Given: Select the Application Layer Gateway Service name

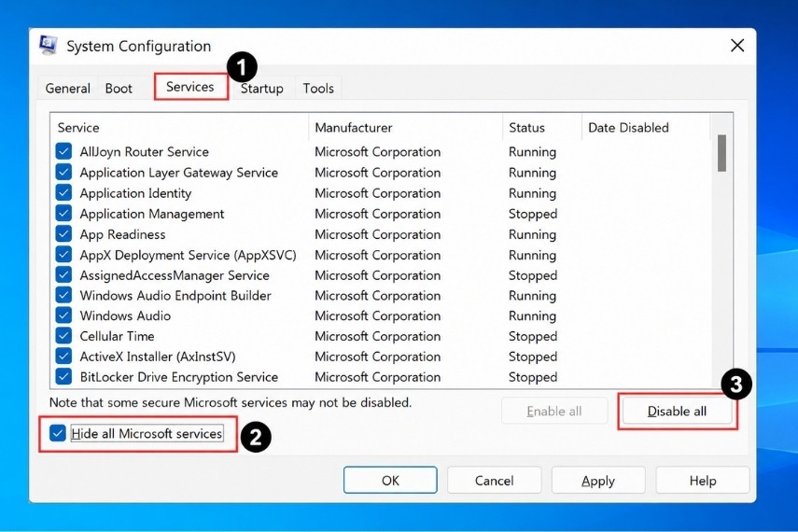Looking at the screenshot, I should [x=178, y=173].
